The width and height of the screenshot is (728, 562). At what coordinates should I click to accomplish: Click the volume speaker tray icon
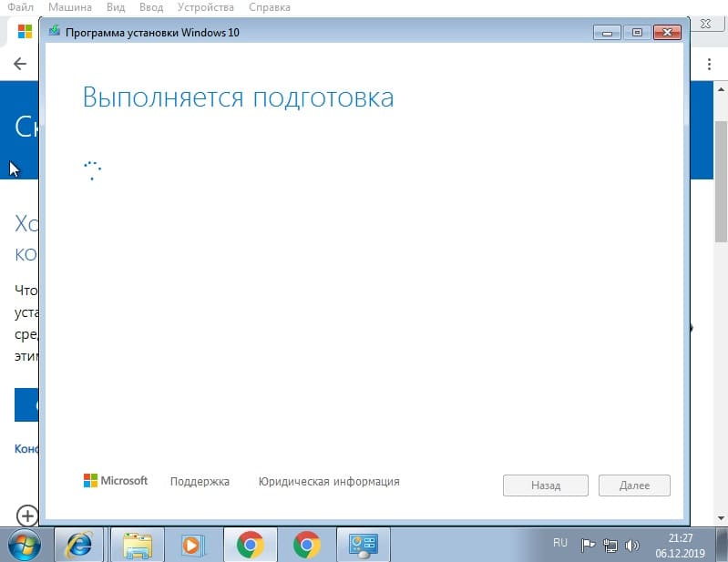[x=632, y=546]
